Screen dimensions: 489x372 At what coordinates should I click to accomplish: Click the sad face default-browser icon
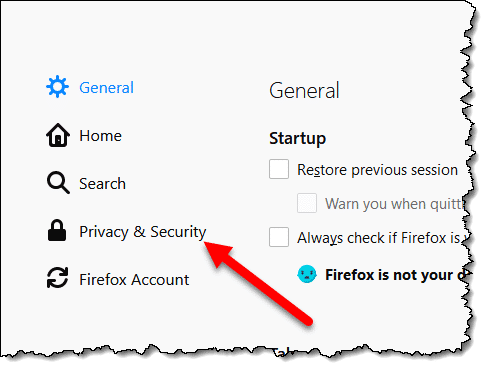pyautogui.click(x=307, y=274)
